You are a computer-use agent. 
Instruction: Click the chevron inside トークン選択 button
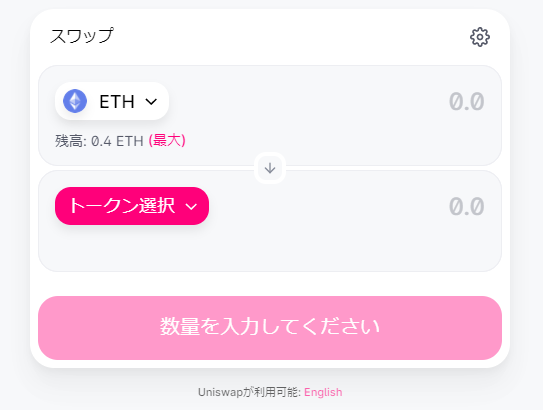pyautogui.click(x=191, y=207)
